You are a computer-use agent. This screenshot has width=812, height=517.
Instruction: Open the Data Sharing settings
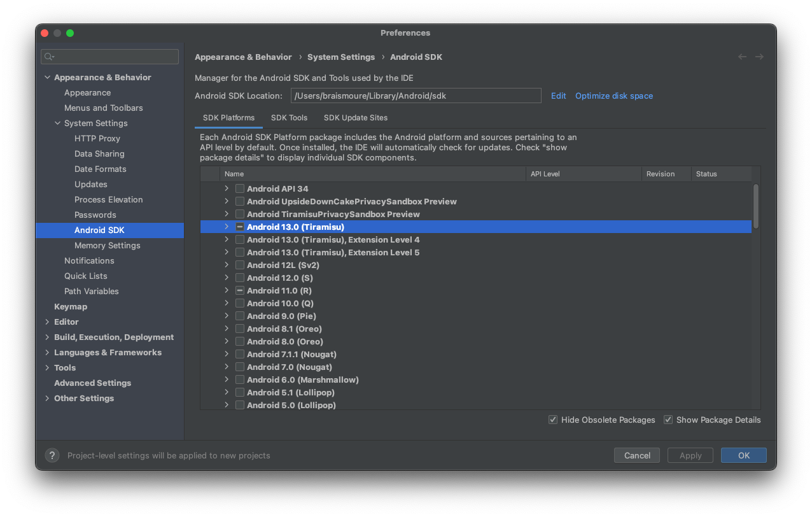(99, 153)
